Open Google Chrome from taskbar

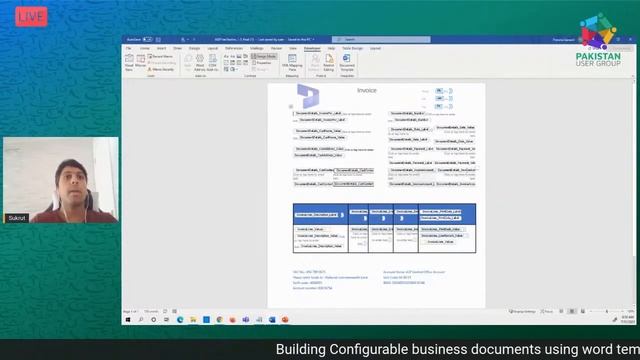point(220,320)
